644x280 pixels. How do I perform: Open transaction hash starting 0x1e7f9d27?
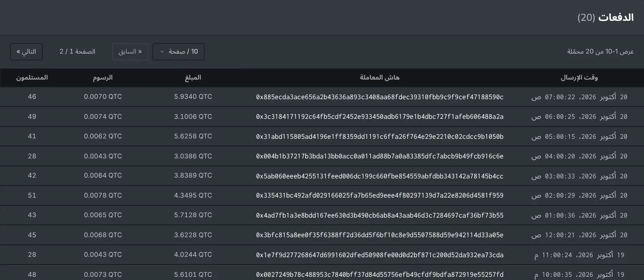point(380,255)
